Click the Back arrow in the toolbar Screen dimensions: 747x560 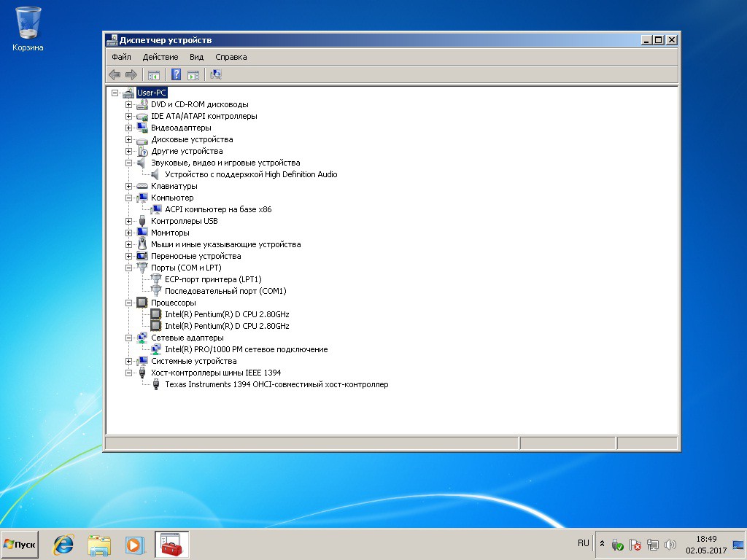(x=115, y=74)
